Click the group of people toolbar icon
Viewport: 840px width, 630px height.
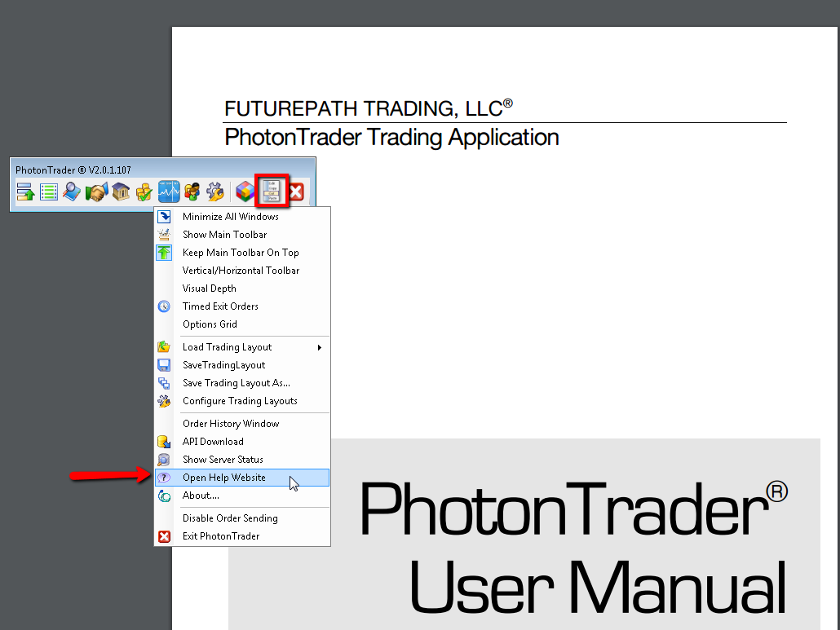point(192,191)
